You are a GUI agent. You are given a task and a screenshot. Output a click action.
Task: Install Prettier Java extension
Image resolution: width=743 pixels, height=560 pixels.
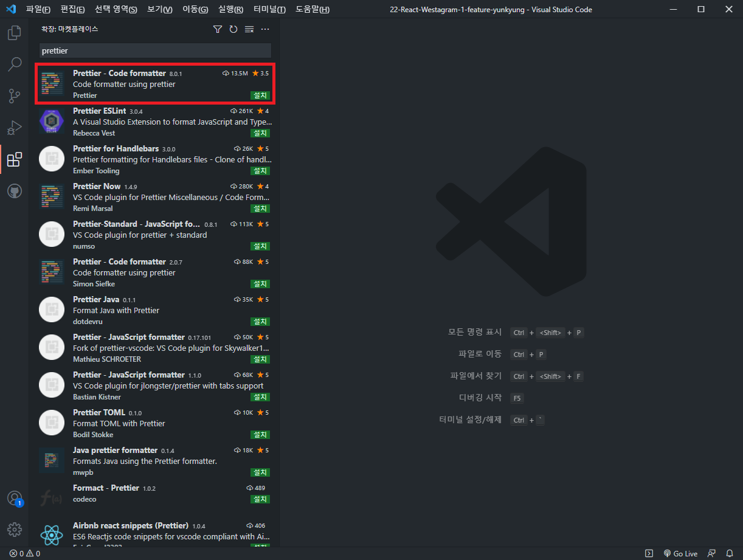(260, 322)
